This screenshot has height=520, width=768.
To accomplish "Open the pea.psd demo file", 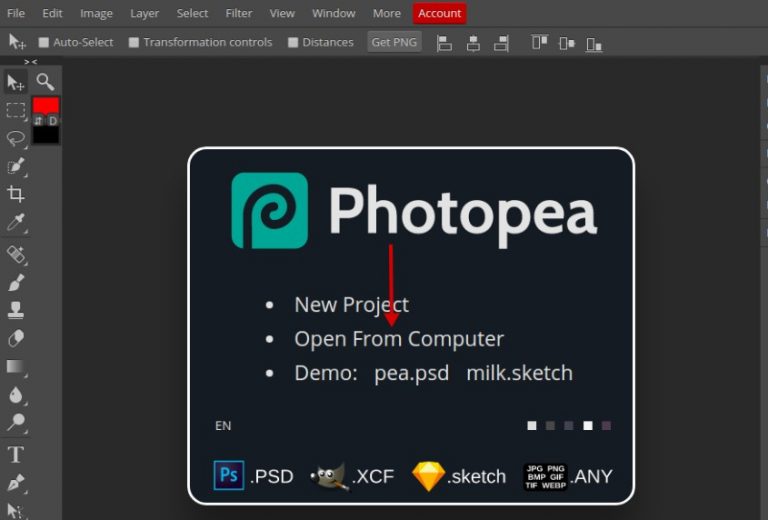I will tap(412, 373).
